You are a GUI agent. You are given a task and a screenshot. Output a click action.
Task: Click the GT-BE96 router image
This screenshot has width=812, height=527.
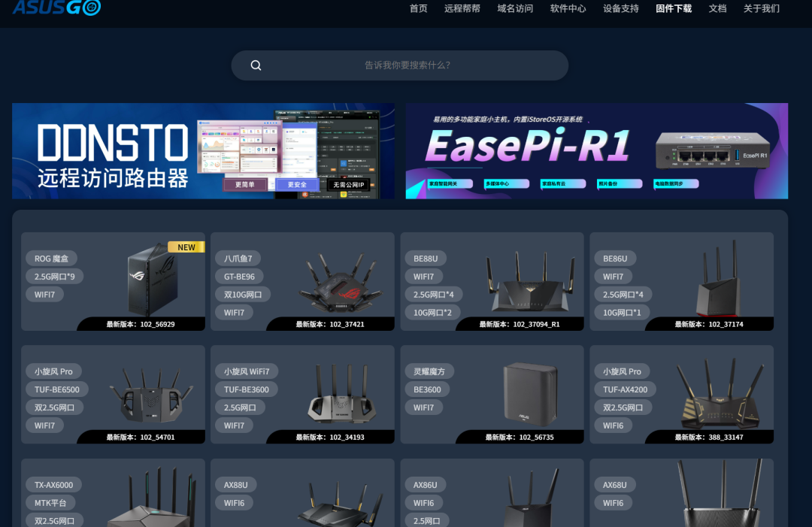pyautogui.click(x=341, y=283)
